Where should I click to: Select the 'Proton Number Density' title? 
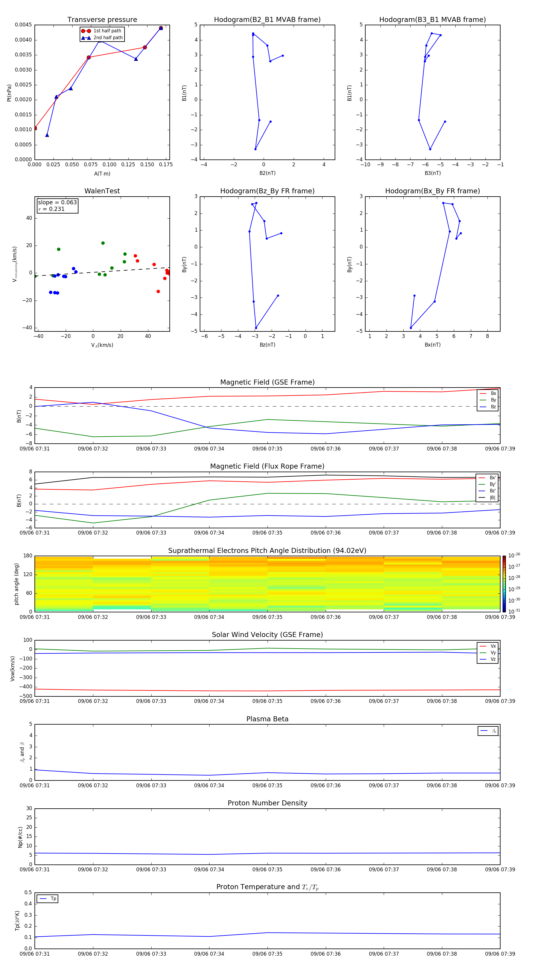[x=267, y=803]
